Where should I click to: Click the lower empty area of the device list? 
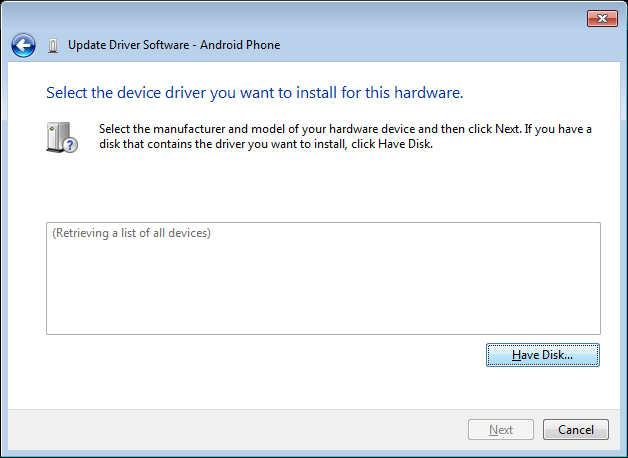tap(323, 304)
